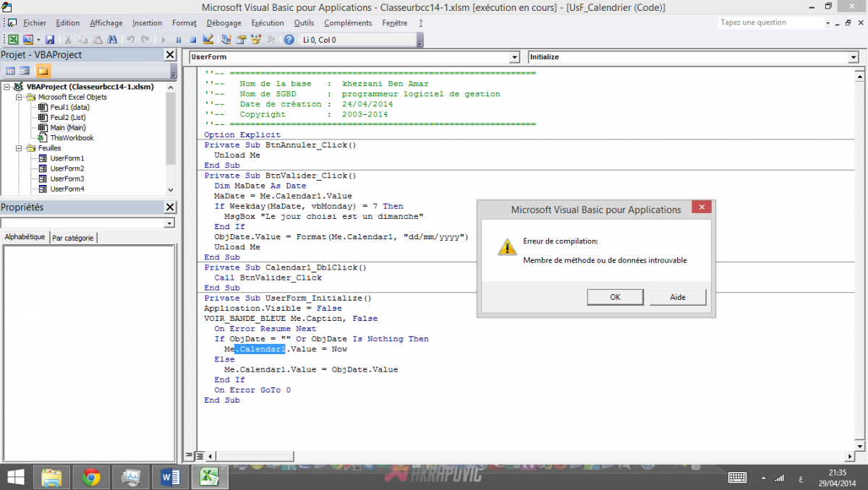Click the Run (play) toolbar icon
Screen dimensions: 868x490
pyautogui.click(x=163, y=40)
